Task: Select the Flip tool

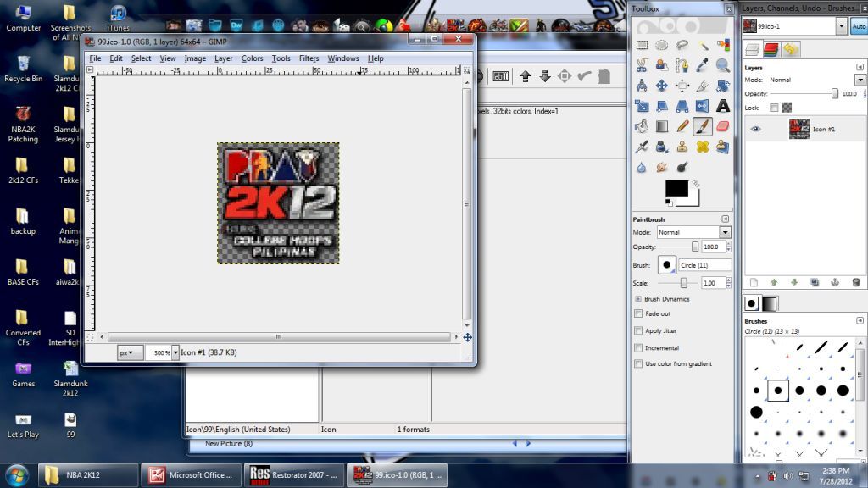Action: (703, 106)
